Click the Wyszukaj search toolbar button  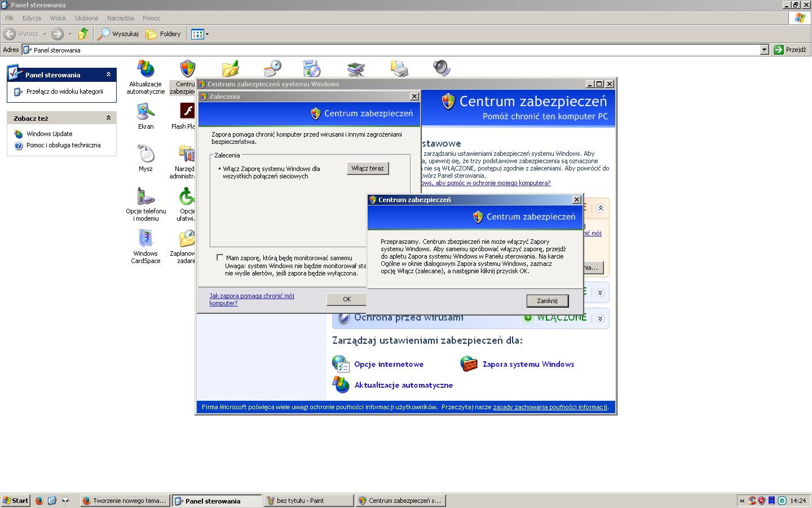point(118,34)
